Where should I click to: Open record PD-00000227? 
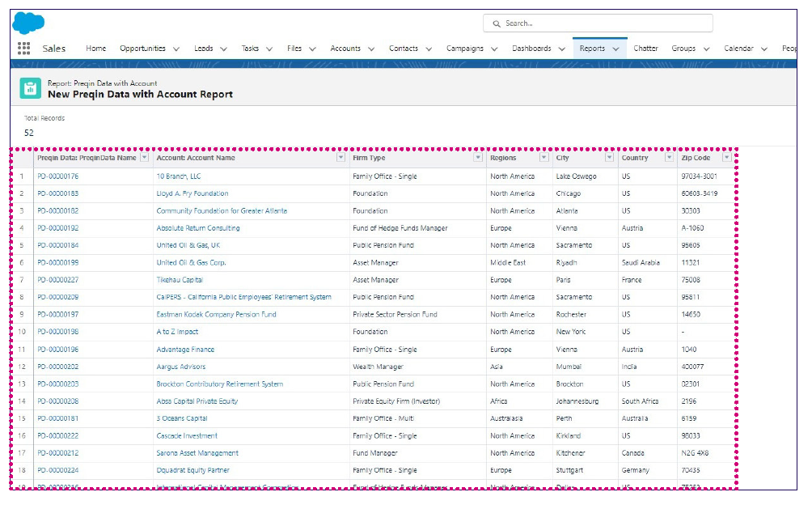pos(58,280)
